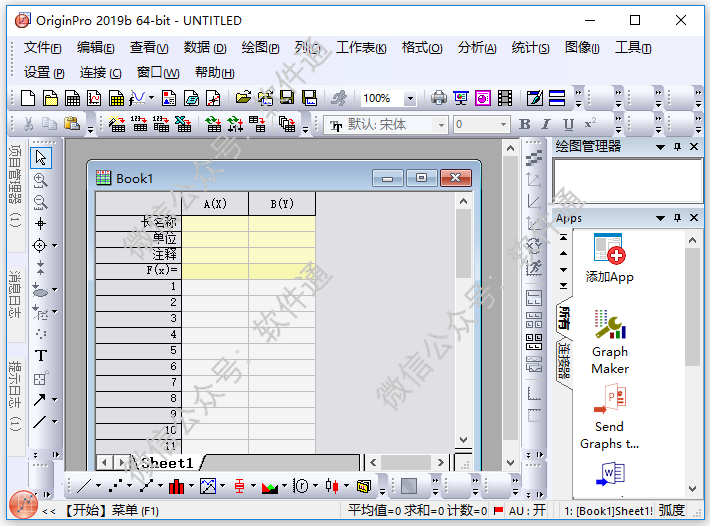
Task: Open the Apps panel options dropdown arrow
Action: pos(661,219)
